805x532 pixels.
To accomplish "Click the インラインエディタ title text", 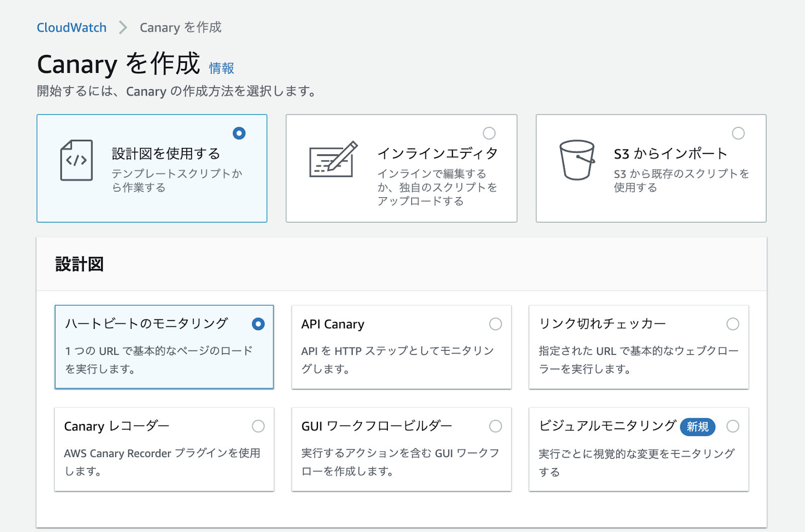I will [438, 153].
